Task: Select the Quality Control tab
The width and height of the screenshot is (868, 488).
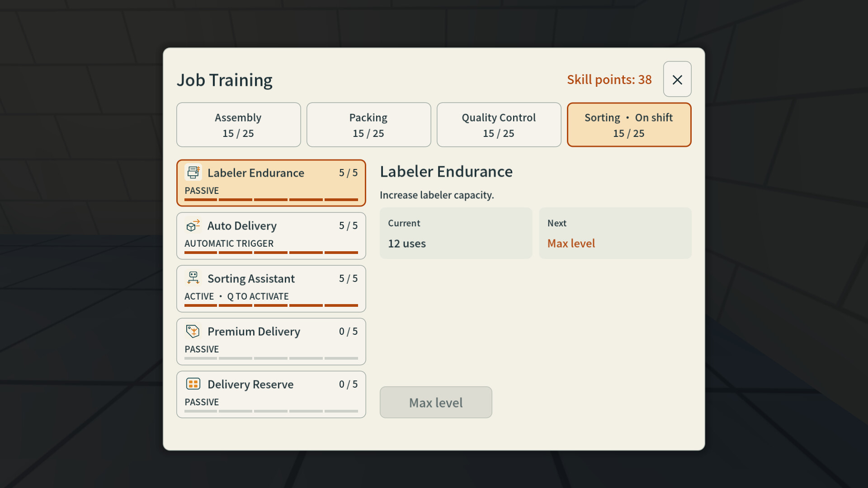Action: coord(499,125)
